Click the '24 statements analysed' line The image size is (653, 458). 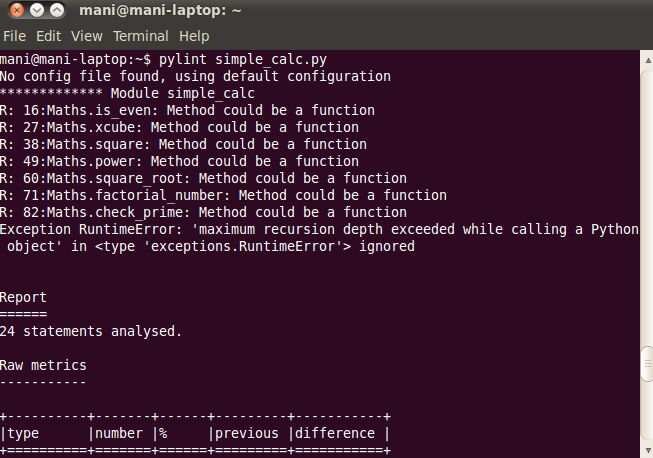pos(91,330)
